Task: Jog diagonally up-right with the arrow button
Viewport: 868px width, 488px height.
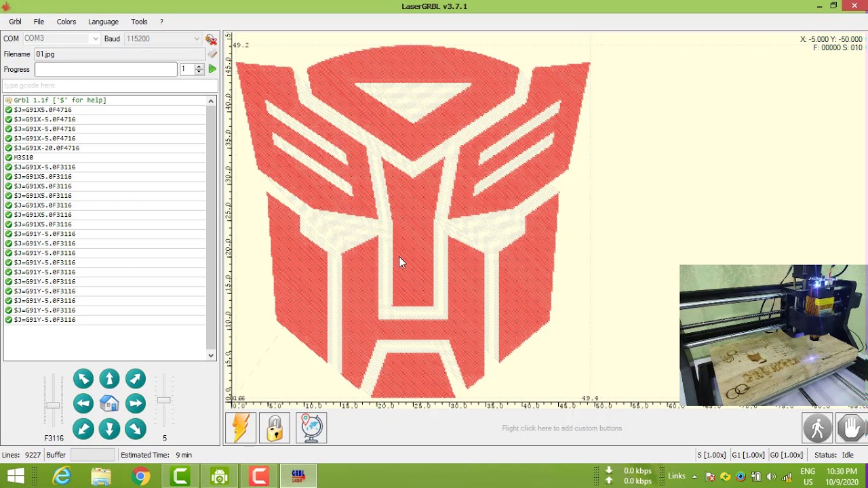Action: pos(135,379)
